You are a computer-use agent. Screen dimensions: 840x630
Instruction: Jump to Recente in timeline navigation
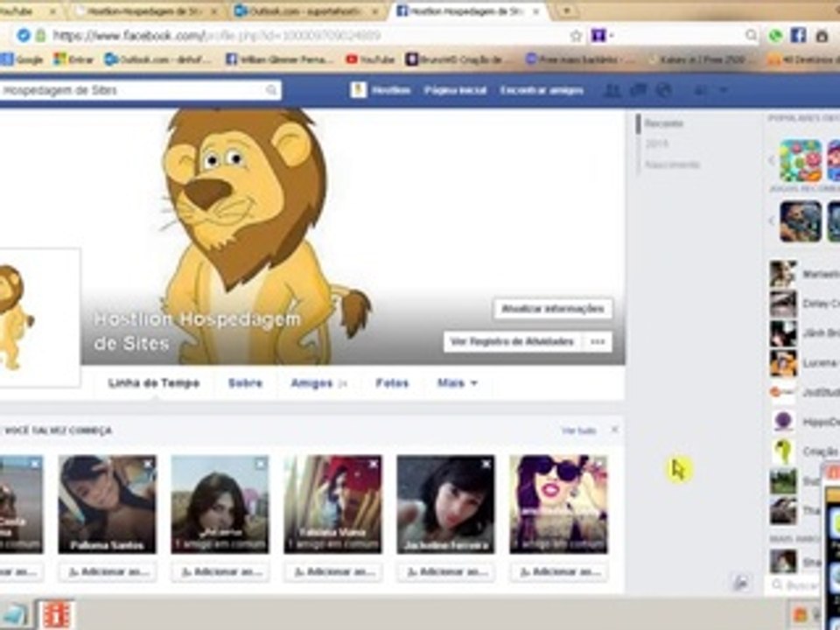tap(663, 123)
